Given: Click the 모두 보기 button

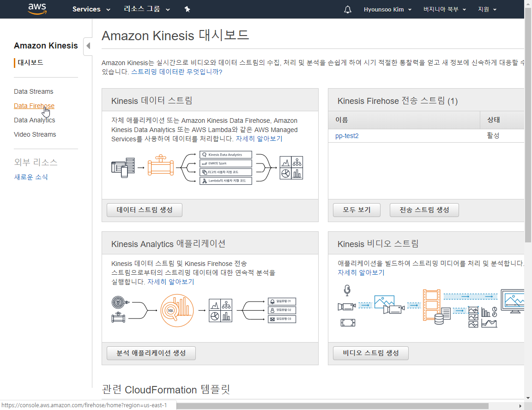Looking at the screenshot, I should (x=357, y=210).
